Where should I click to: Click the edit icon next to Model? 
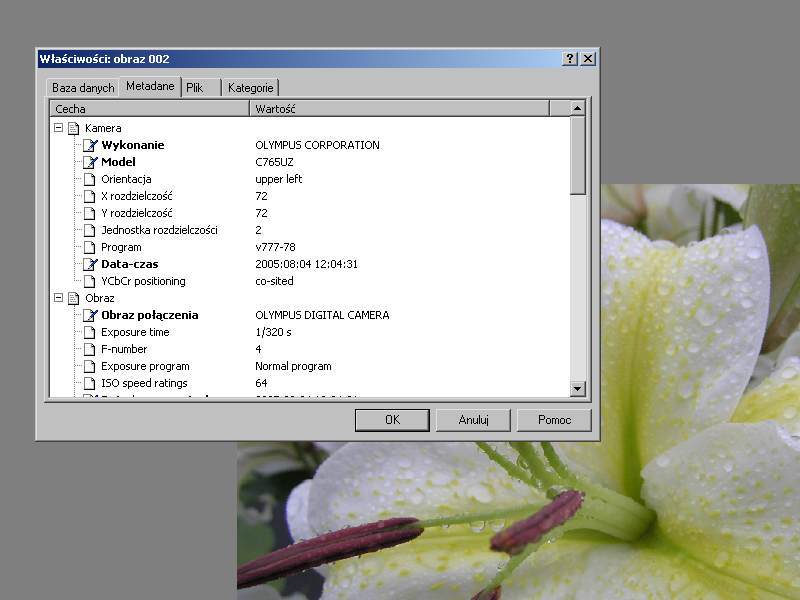pos(91,162)
